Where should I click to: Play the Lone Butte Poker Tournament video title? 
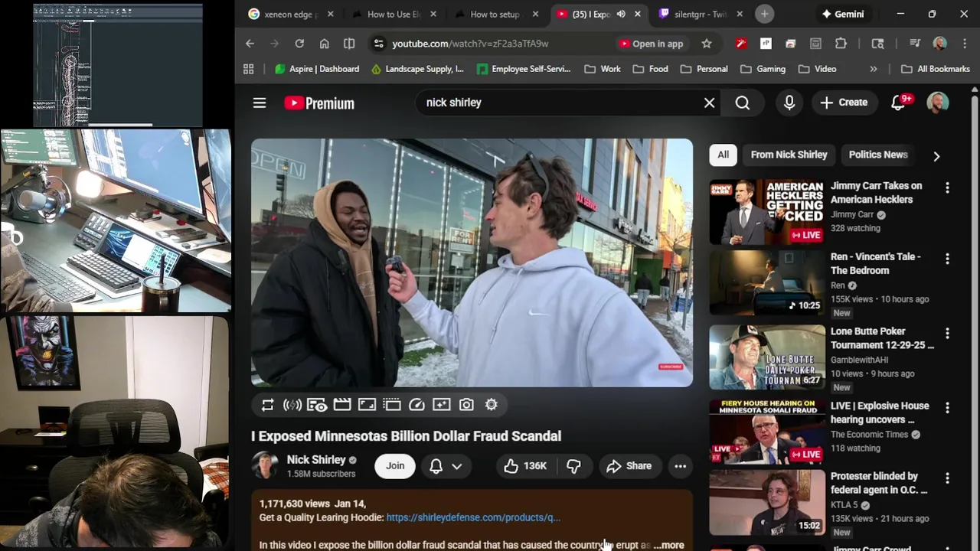tap(882, 338)
